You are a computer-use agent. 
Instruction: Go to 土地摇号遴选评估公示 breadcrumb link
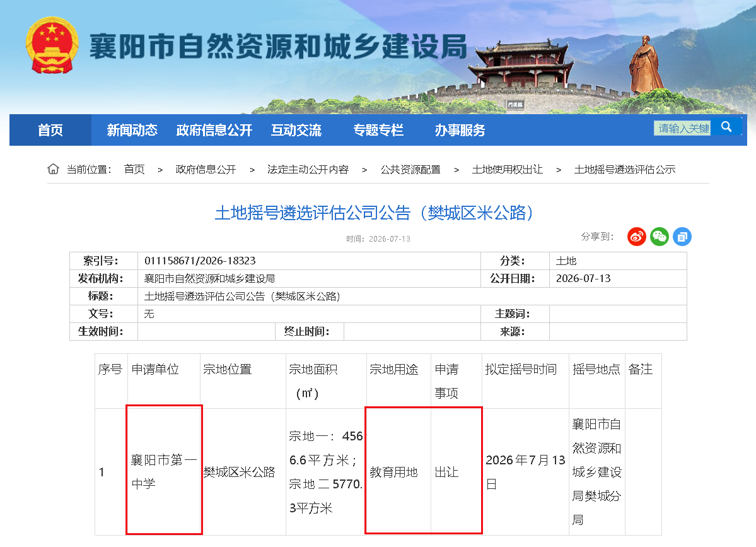coord(625,169)
